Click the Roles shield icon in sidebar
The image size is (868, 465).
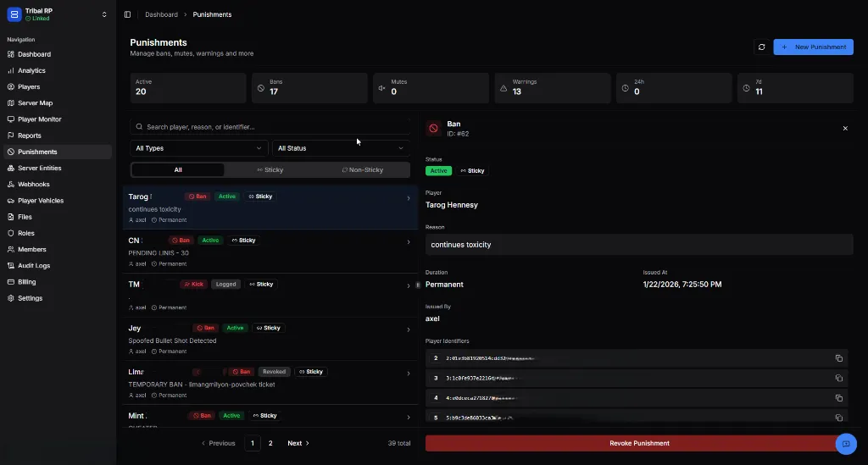10,233
